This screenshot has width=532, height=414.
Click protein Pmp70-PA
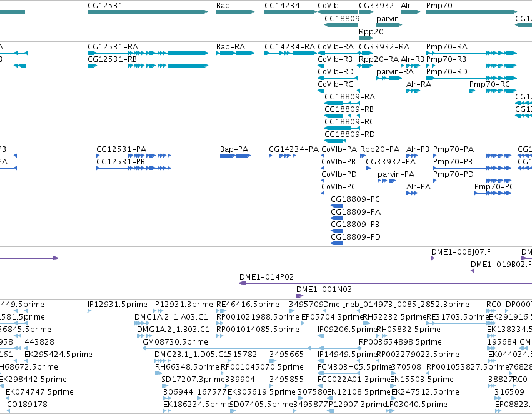point(453,149)
